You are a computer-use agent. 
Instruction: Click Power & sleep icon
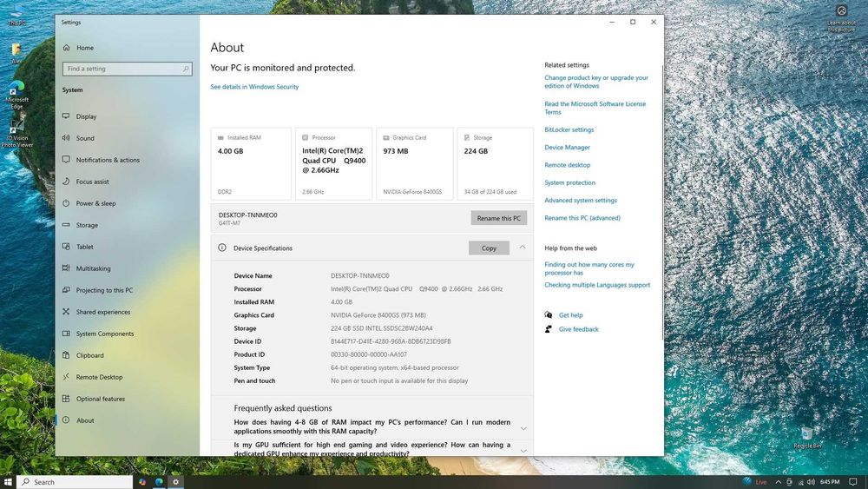pyautogui.click(x=66, y=203)
